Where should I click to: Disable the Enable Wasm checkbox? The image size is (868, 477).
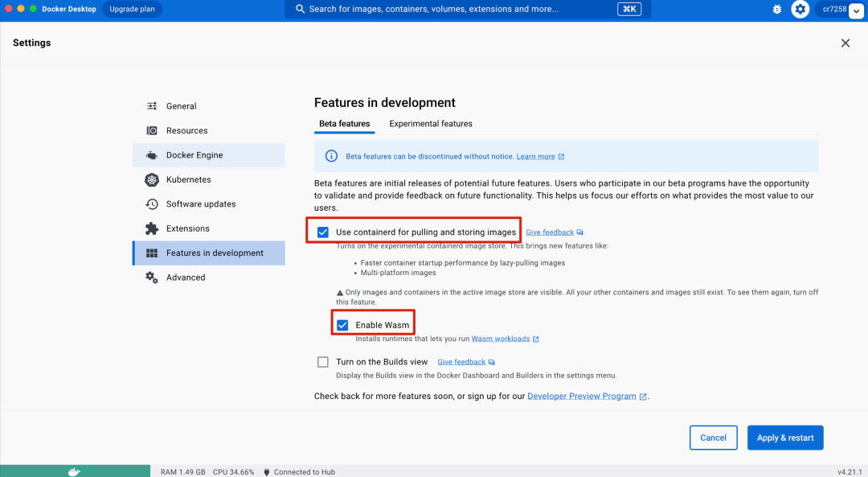343,325
